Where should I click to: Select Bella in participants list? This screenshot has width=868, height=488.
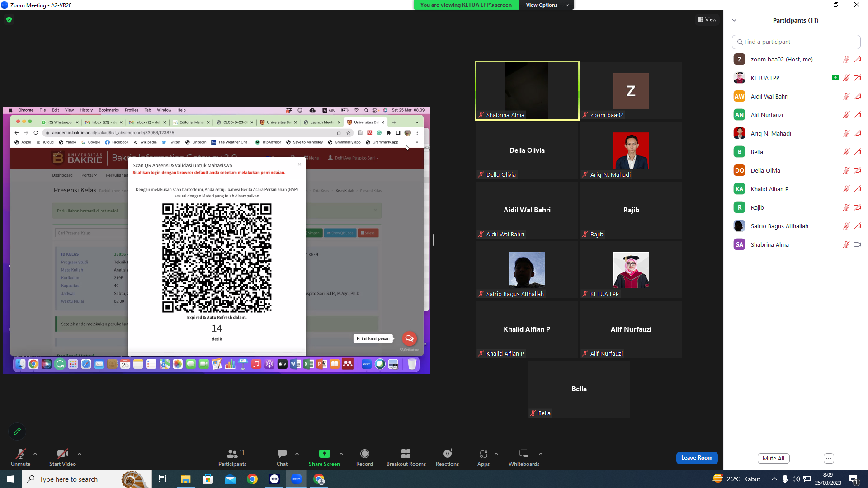click(796, 152)
